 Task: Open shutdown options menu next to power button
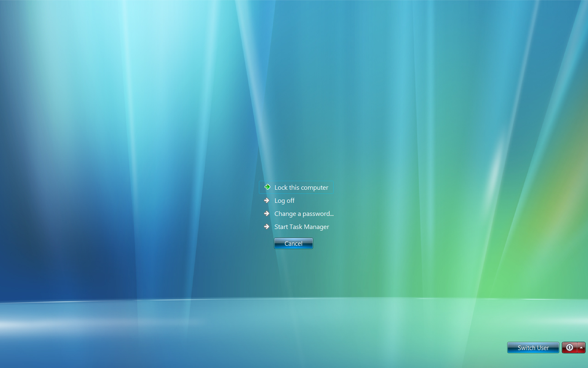click(581, 348)
